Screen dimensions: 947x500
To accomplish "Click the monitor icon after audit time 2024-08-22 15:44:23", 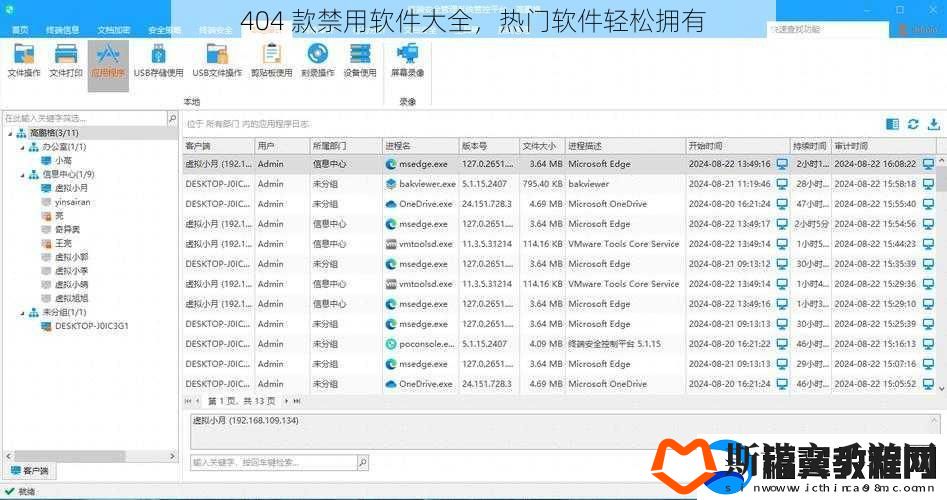I will tap(928, 244).
